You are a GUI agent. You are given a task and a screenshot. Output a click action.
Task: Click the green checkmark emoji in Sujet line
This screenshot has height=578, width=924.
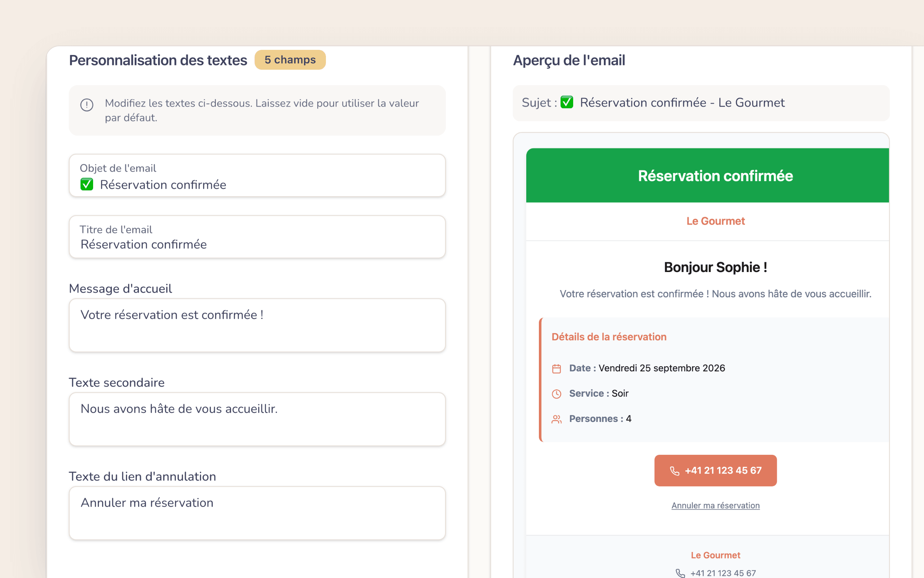point(567,103)
